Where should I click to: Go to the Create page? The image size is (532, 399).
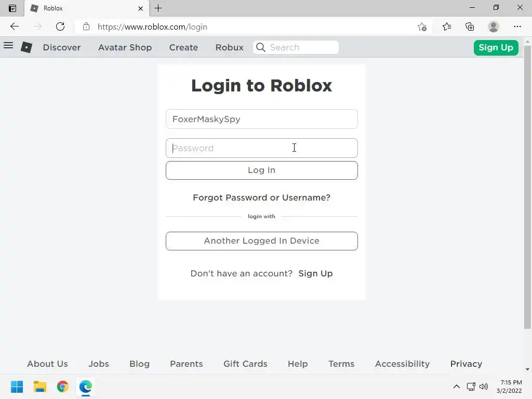[x=183, y=47]
